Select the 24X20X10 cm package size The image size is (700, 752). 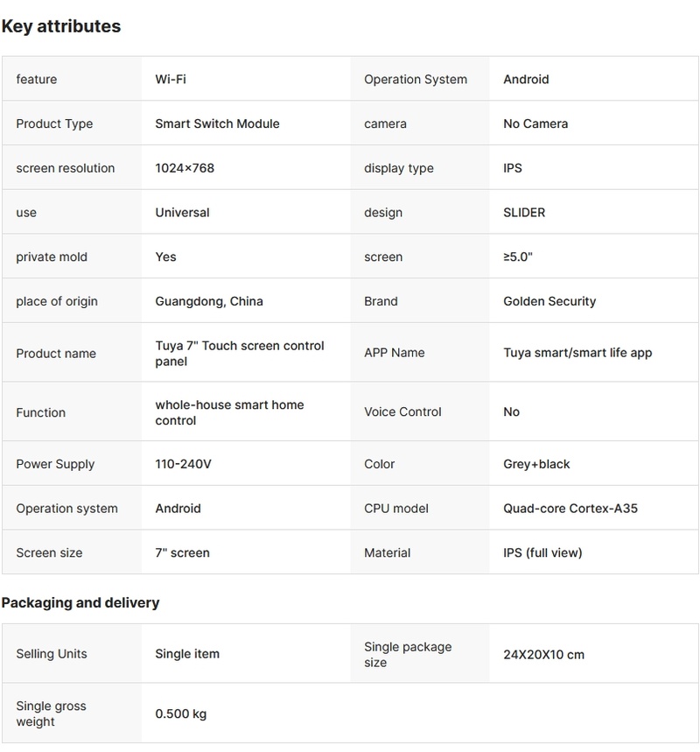[543, 654]
